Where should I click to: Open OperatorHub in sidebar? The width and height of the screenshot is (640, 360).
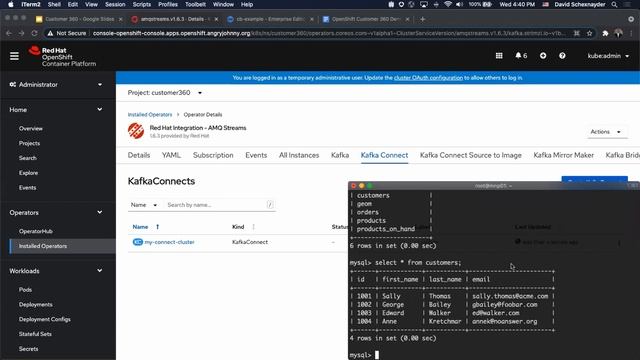click(36, 231)
